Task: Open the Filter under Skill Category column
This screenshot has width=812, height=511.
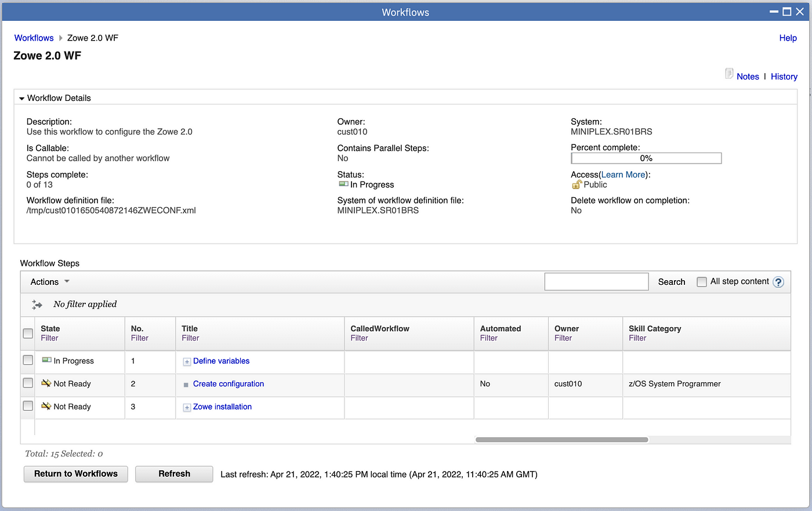Action: (637, 338)
